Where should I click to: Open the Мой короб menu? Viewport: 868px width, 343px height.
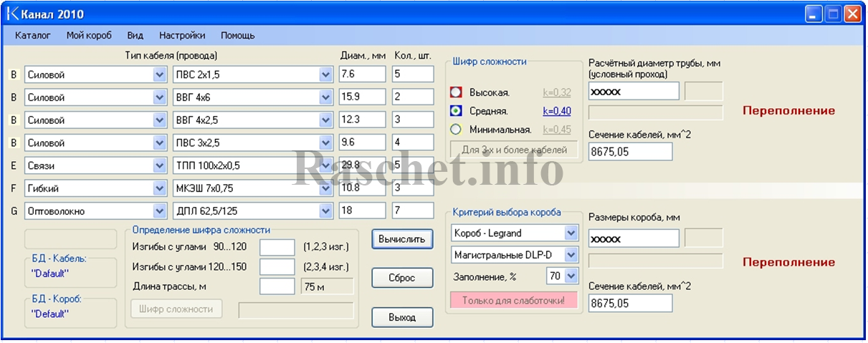pyautogui.click(x=89, y=35)
